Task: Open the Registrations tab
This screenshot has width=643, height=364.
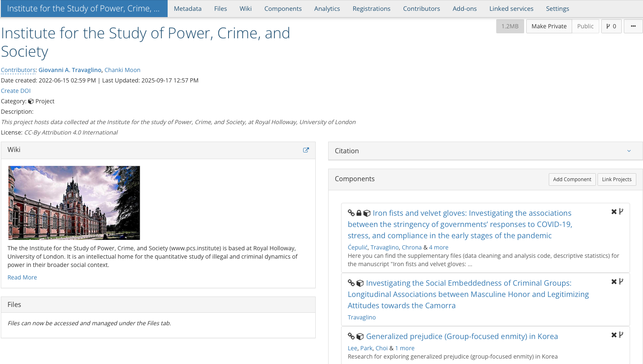Action: (x=371, y=9)
